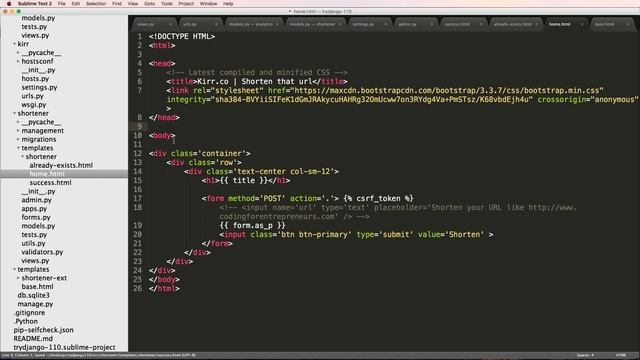
Task: Close the already-exists.html tab
Action: 536,24
